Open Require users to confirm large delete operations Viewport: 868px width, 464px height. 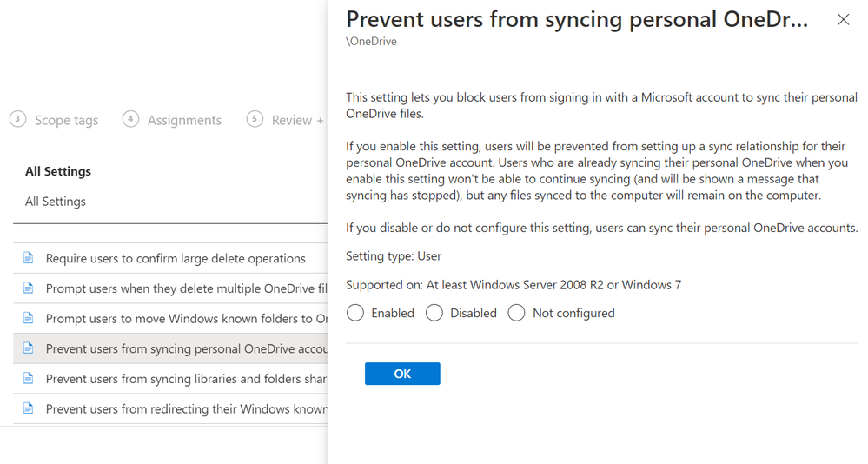click(176, 258)
